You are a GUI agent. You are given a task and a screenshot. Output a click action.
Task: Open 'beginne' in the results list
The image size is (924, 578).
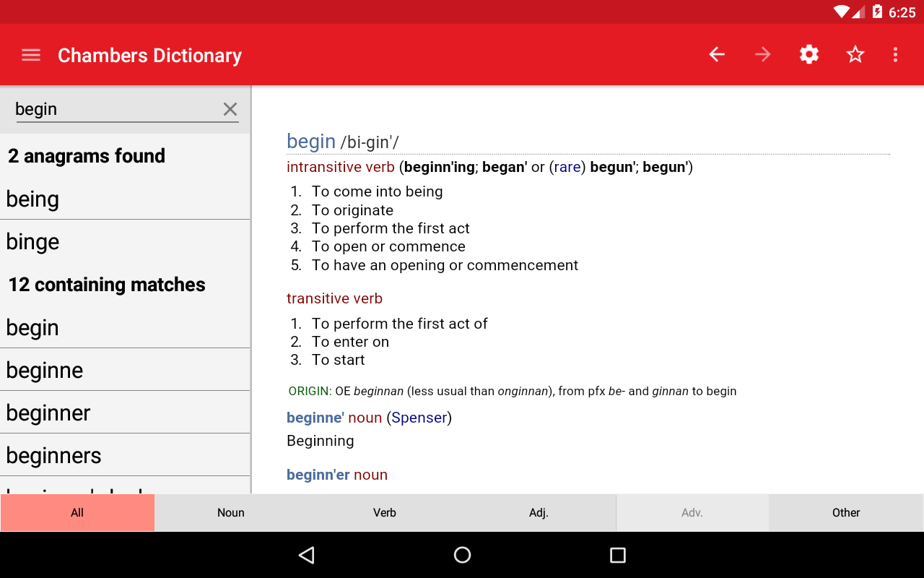125,370
